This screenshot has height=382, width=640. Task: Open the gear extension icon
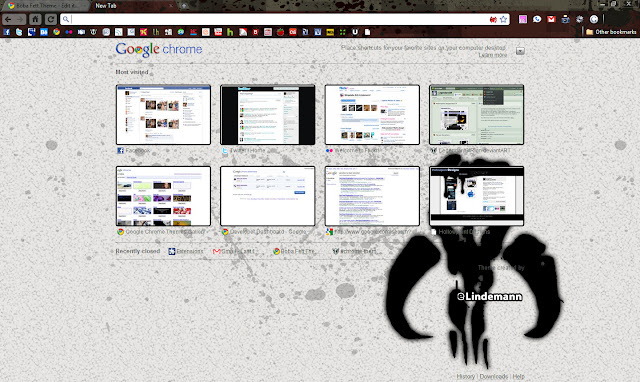click(x=580, y=19)
